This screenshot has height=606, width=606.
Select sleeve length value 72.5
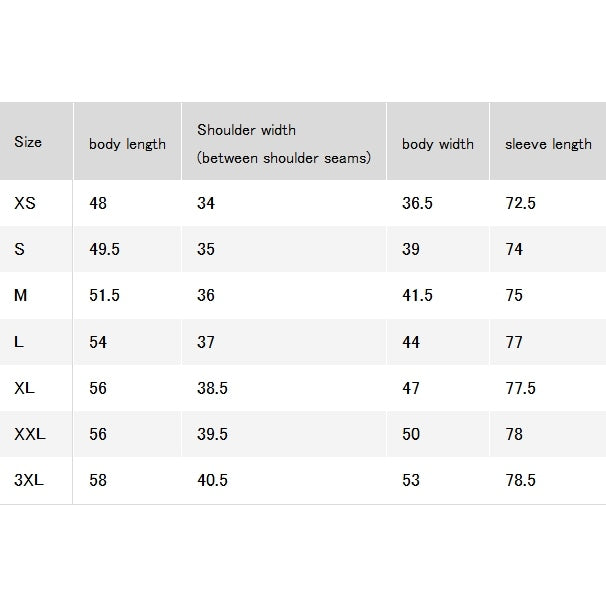pos(521,203)
